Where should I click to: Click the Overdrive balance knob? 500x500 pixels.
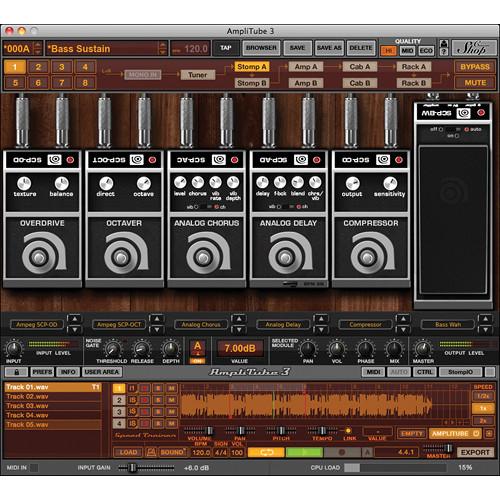click(x=61, y=183)
